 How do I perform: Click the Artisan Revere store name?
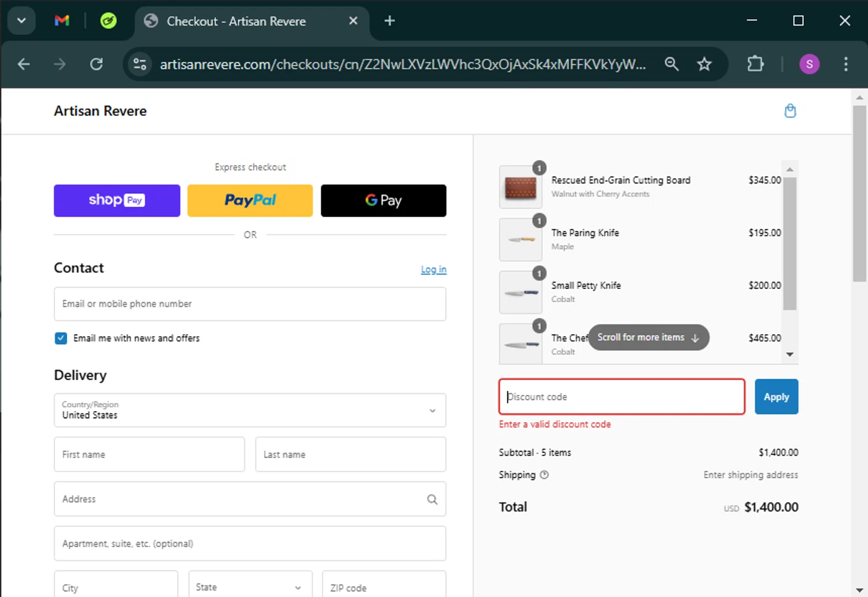tap(100, 111)
